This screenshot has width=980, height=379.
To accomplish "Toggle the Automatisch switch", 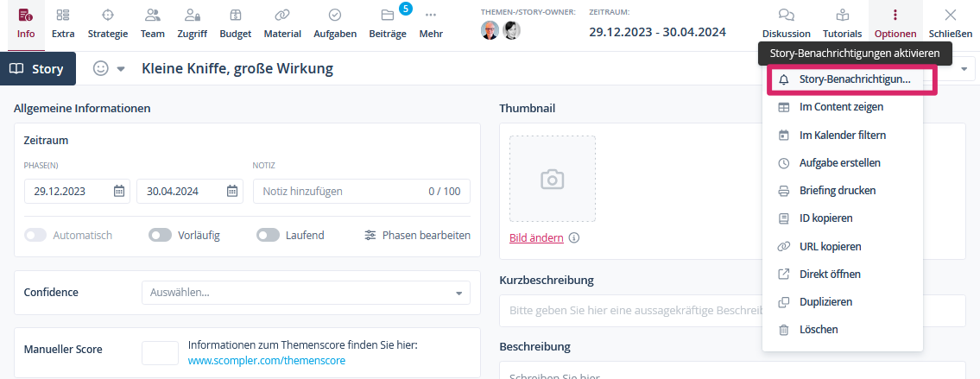I will coord(35,235).
